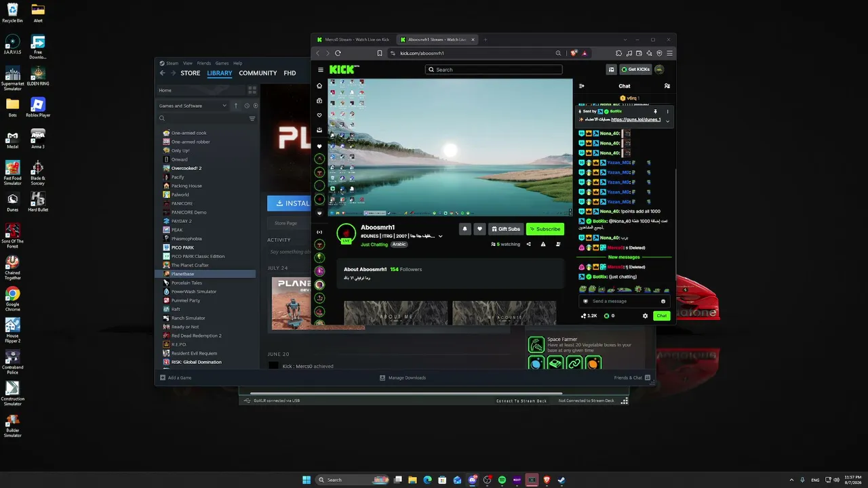Open browser extensions puzzle icon
868x488 pixels.
(x=618, y=53)
